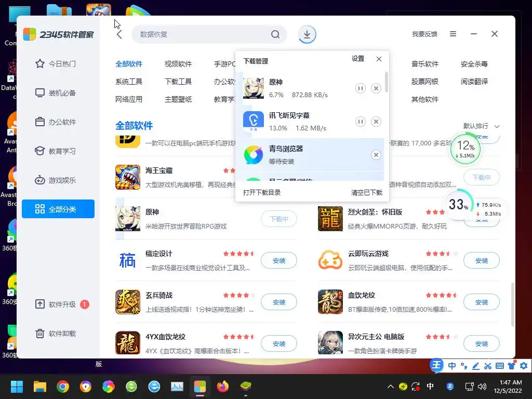Expand the 默认排行 sort dropdown
Viewport: 532px width, 399px height.
pos(482,126)
